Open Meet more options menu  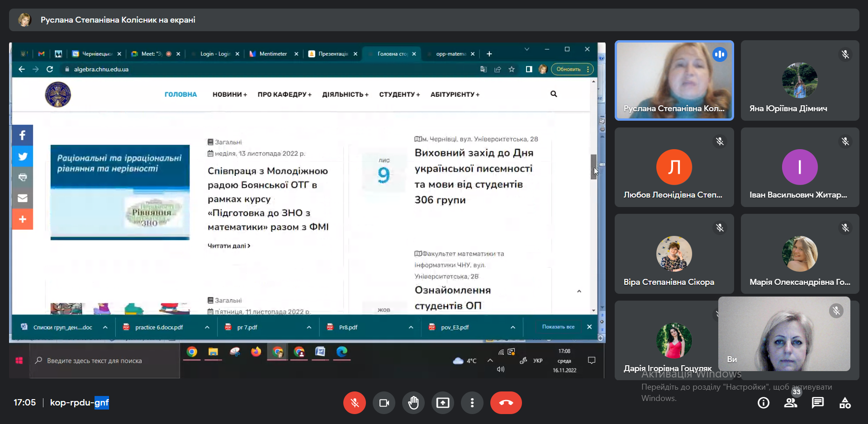click(472, 403)
